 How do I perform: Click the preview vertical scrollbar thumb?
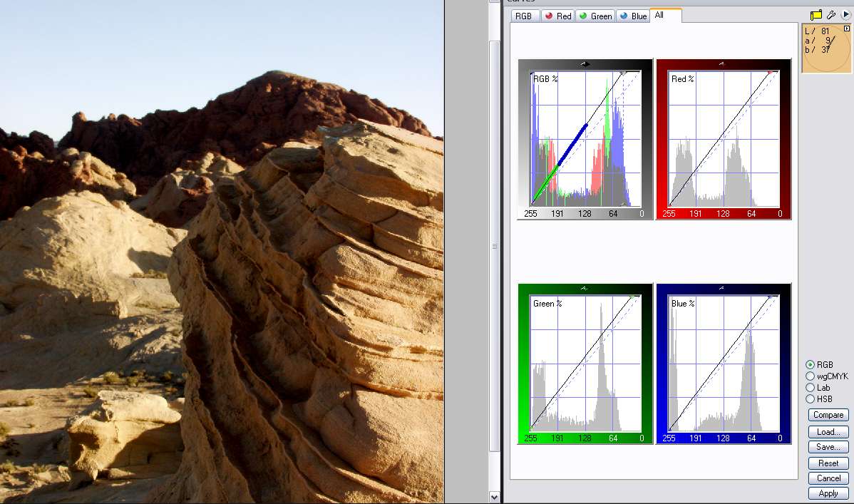click(494, 246)
